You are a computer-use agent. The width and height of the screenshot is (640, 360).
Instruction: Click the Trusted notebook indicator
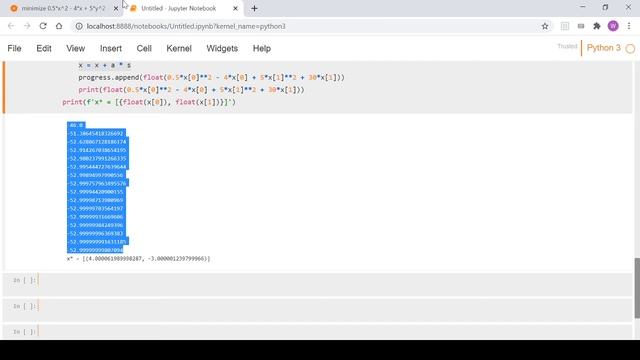[567, 47]
